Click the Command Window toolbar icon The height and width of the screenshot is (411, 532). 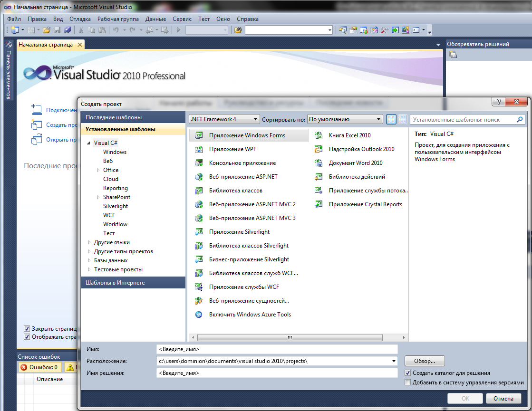click(416, 30)
